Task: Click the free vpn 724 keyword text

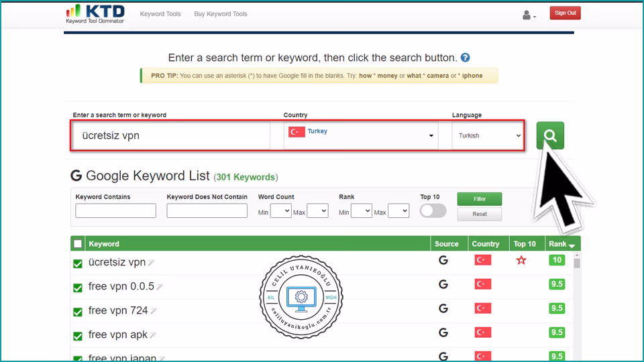Action: point(118,310)
